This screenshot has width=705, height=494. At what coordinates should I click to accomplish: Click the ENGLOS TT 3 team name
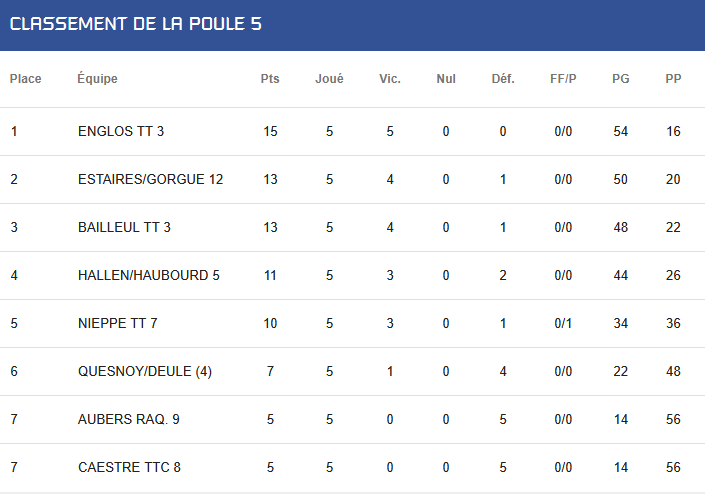tap(121, 131)
